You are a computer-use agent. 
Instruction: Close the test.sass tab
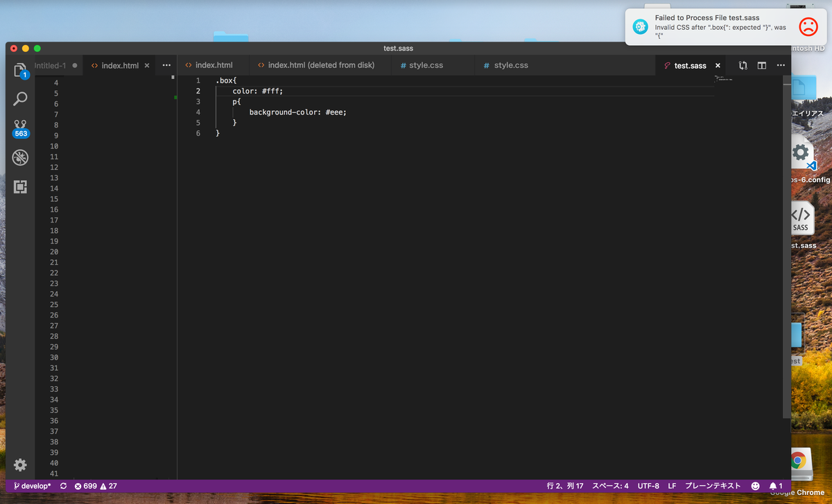point(718,66)
